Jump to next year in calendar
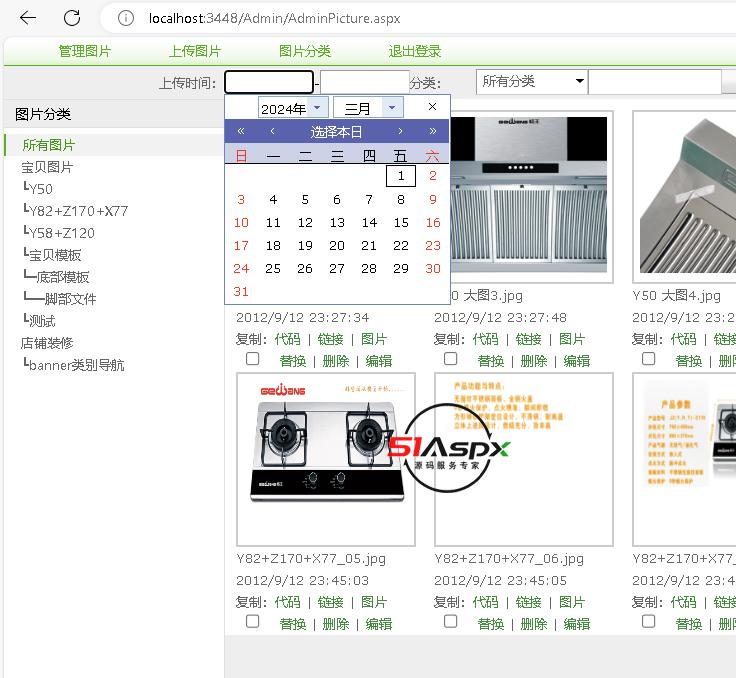Viewport: 736px width, 678px height. (433, 131)
